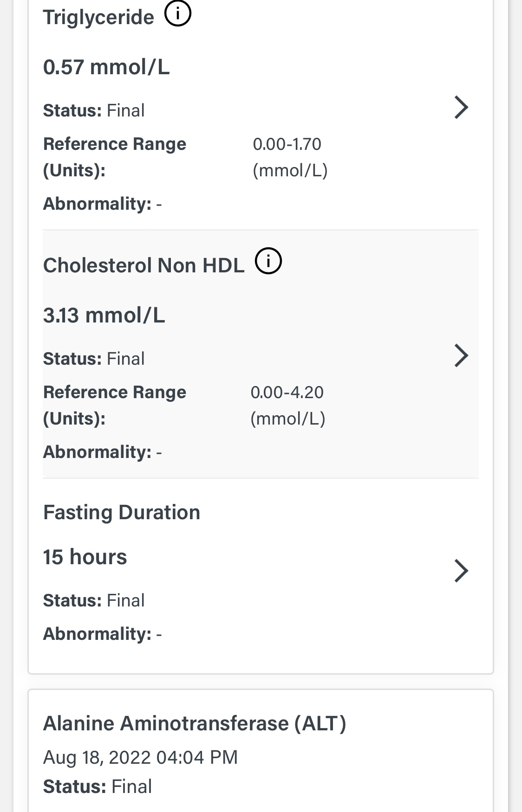The height and width of the screenshot is (812, 522).
Task: Open Alanine Aminotransferase (ALT) card title
Action: (x=195, y=724)
